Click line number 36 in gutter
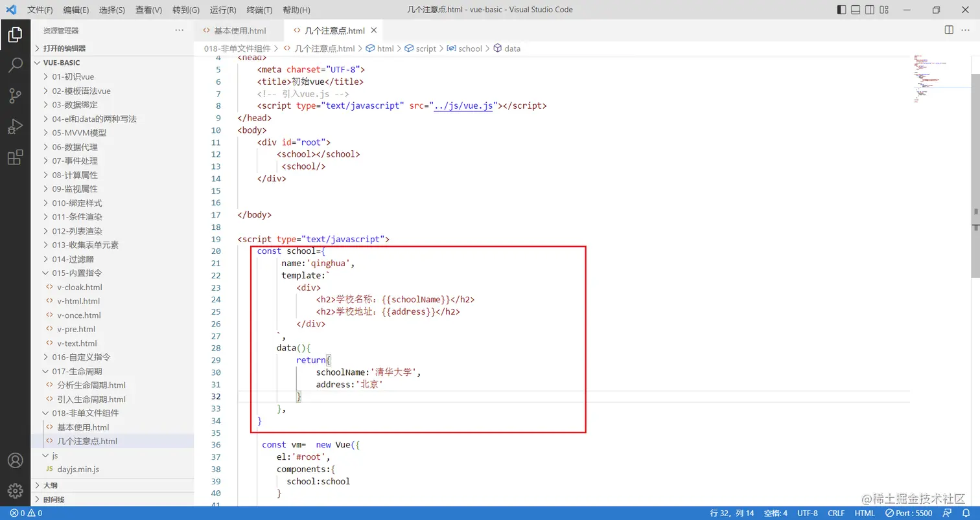The width and height of the screenshot is (980, 520). 216,445
